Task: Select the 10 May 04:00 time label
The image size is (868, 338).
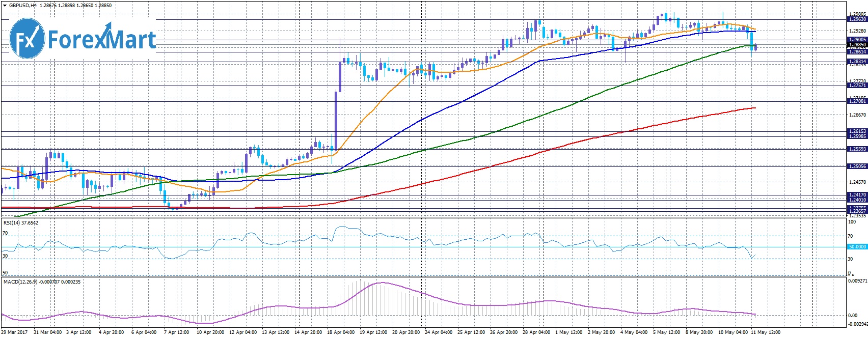Action: coord(733,332)
